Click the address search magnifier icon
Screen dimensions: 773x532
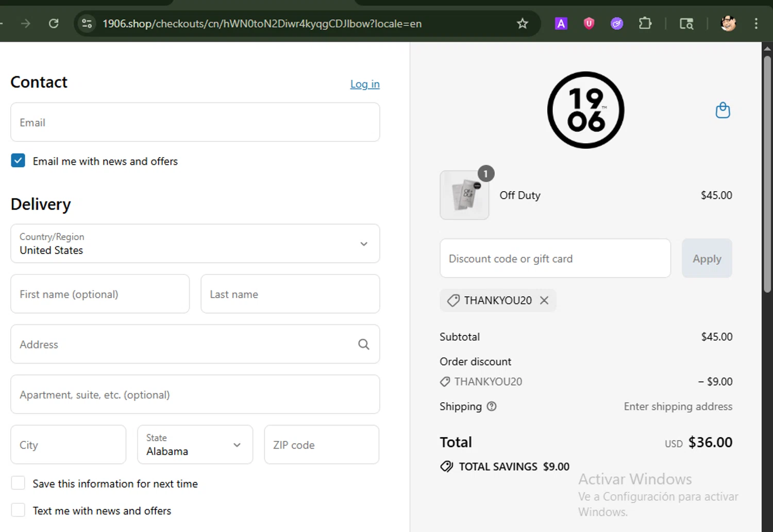coord(364,344)
